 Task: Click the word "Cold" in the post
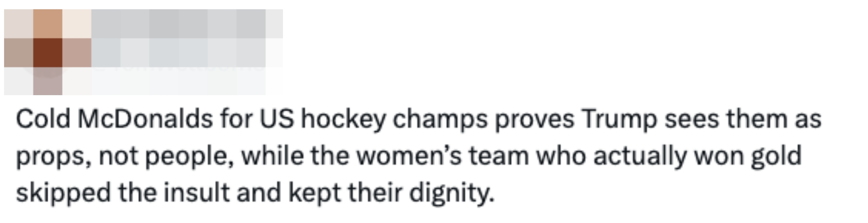point(43,119)
